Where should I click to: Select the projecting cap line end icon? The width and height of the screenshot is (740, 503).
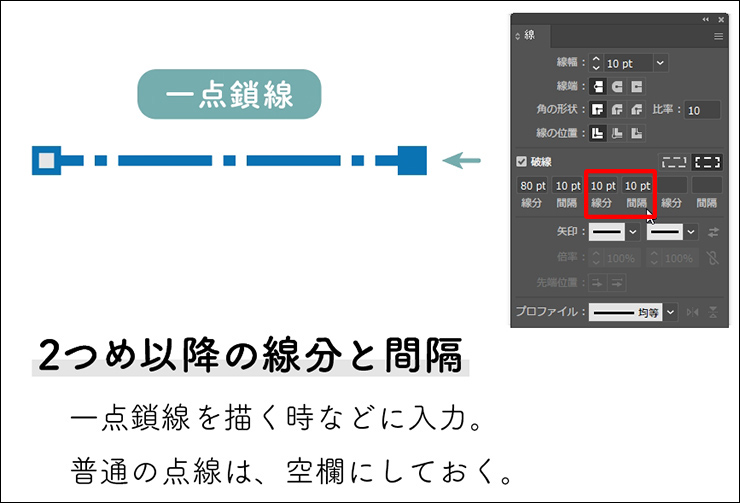coord(636,87)
